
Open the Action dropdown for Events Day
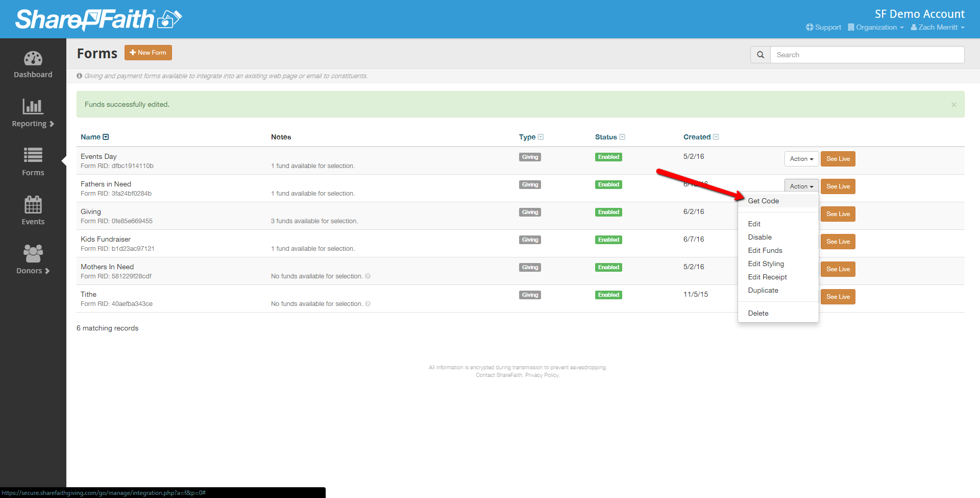tap(801, 159)
